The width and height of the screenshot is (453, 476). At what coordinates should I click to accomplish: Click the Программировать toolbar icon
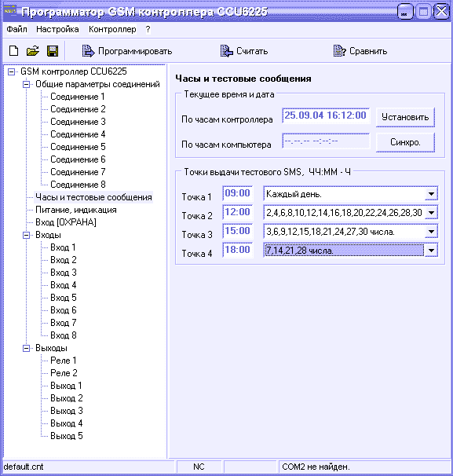pyautogui.click(x=88, y=51)
